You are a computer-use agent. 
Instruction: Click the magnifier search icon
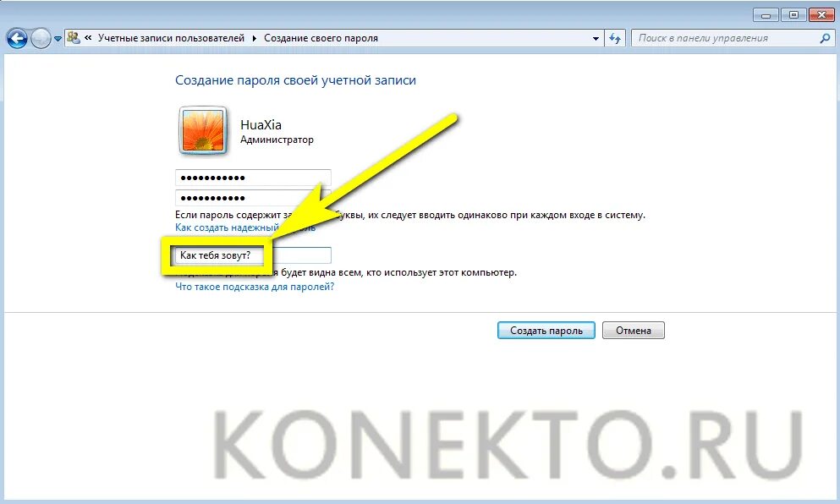[825, 38]
